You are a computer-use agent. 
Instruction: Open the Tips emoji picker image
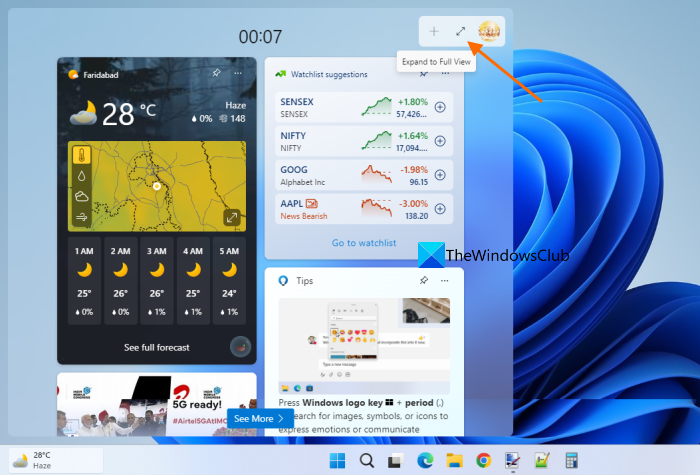pos(364,346)
